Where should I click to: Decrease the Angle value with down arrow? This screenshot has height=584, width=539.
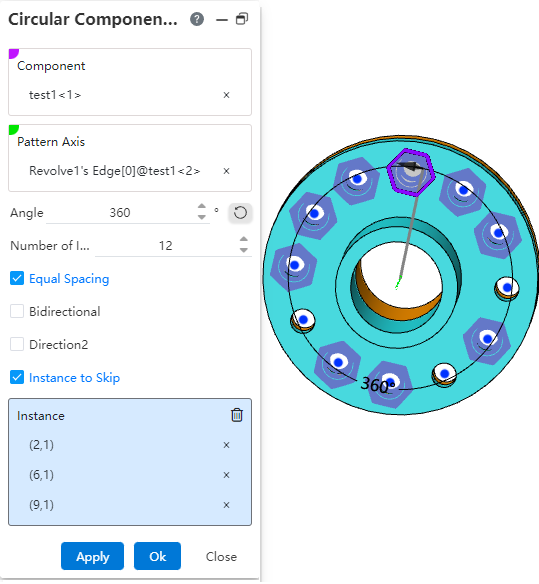click(202, 217)
